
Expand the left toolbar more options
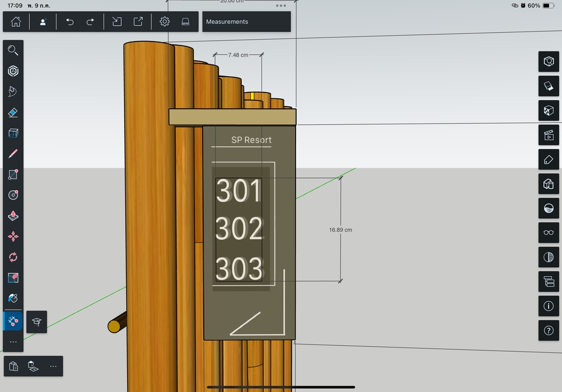(x=13, y=342)
